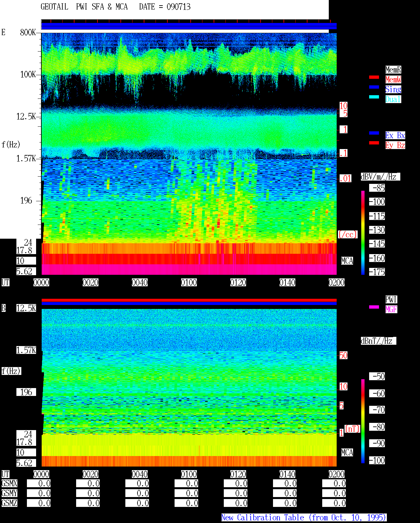Click the New Calibration Table link
Screen dimensions: 420x523
pyautogui.click(x=304, y=517)
